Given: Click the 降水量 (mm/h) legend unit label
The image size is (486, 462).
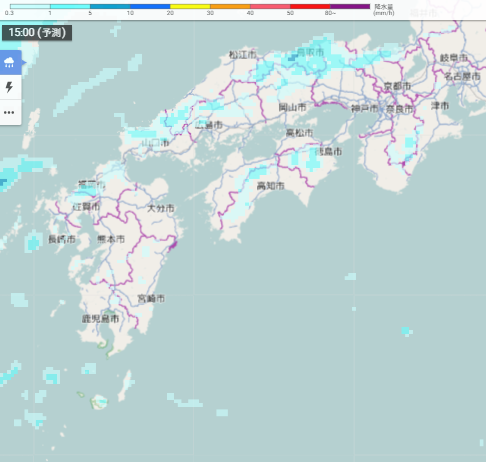Looking at the screenshot, I should pyautogui.click(x=384, y=10).
